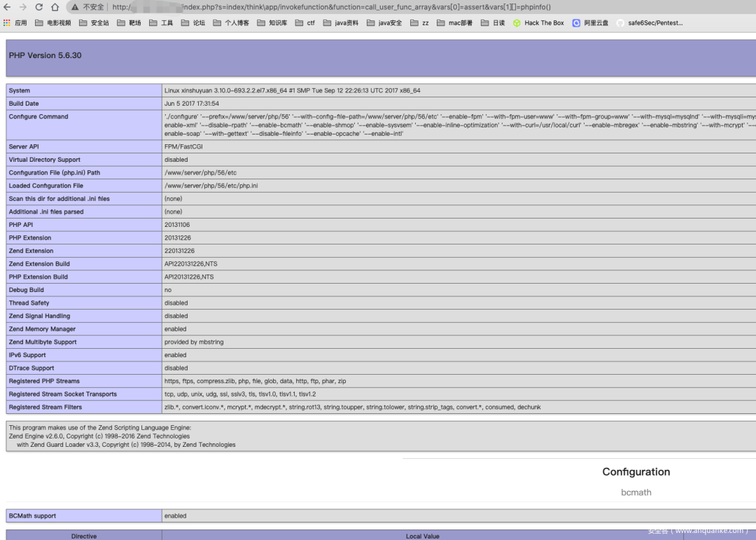Viewport: 756px width, 540px height.
Task: Click the BCMath support label
Action: click(x=32, y=516)
